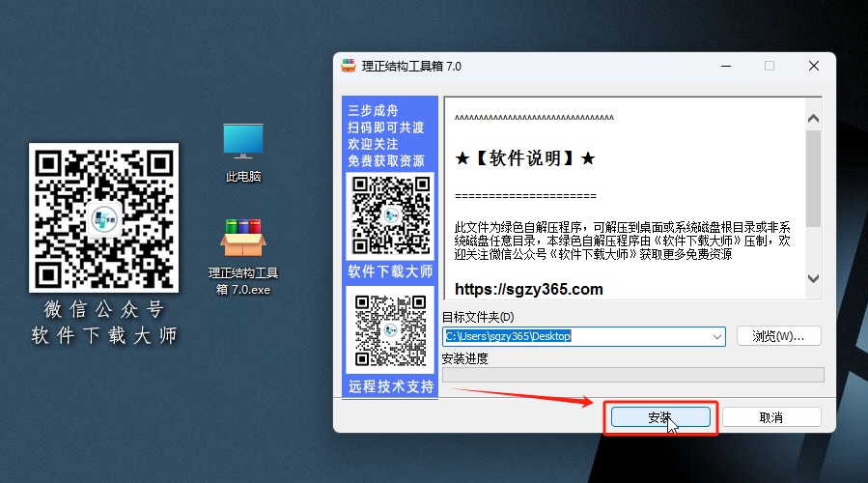Viewport: 868px width, 483px height.
Task: Click the lower QR code above 远程技术支持
Action: (x=391, y=330)
